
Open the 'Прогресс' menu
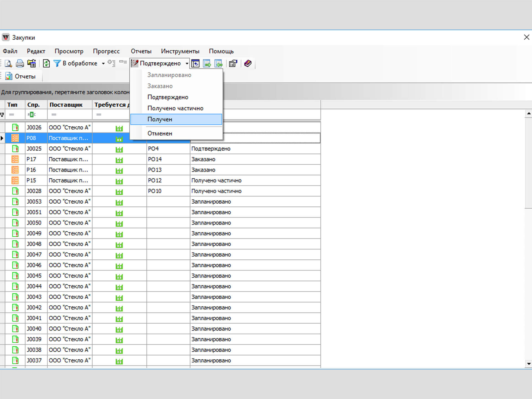pos(106,51)
